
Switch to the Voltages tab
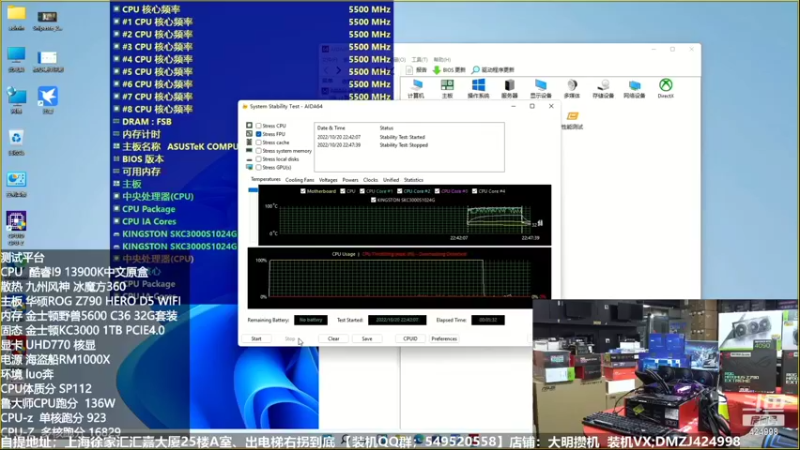[x=328, y=180]
